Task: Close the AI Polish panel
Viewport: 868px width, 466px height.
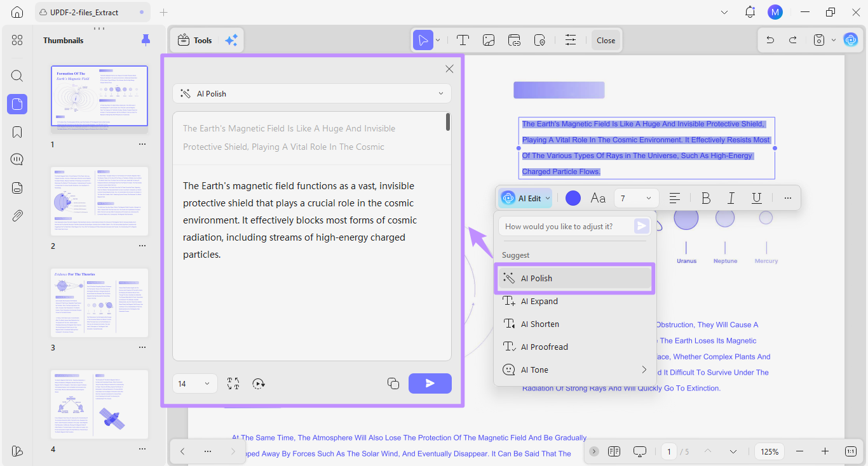Action: point(449,69)
